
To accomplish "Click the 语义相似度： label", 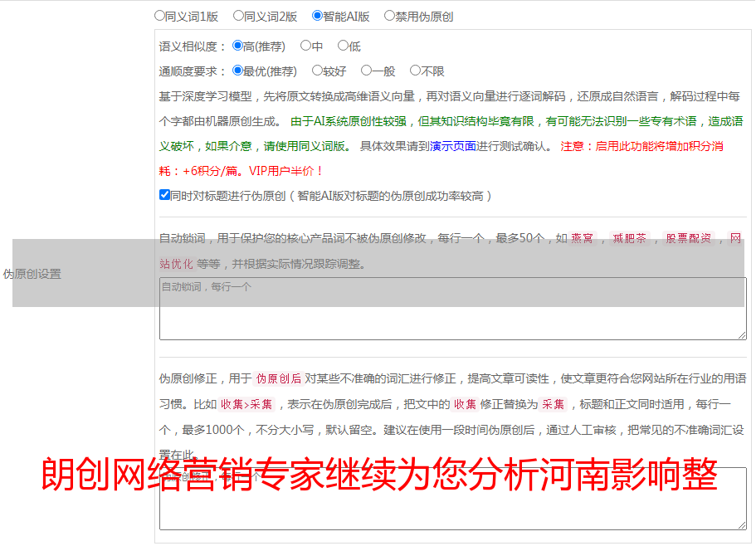I will pos(193,46).
